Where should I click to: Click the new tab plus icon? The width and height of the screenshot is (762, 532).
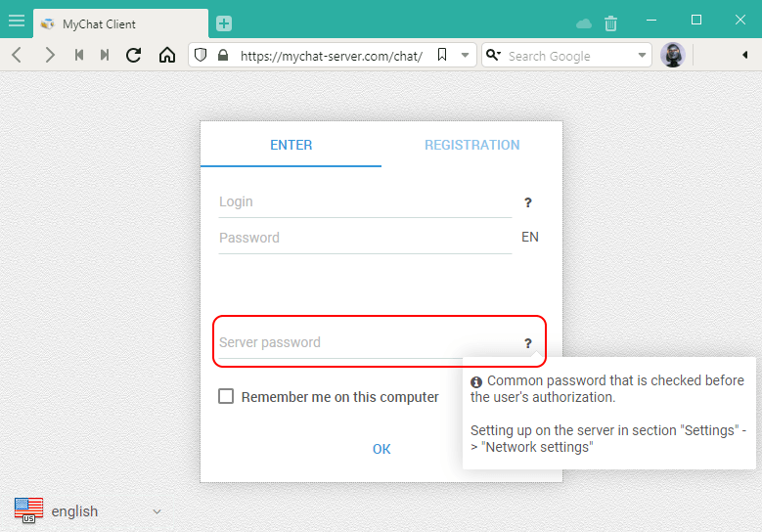(x=224, y=23)
